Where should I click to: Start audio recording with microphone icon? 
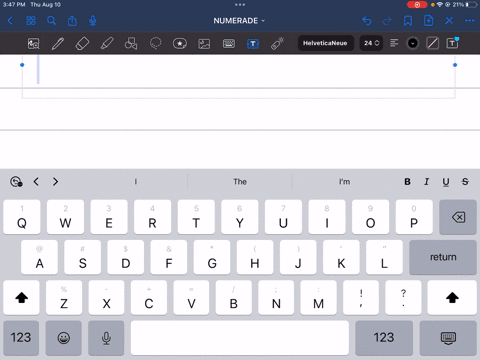(x=93, y=21)
